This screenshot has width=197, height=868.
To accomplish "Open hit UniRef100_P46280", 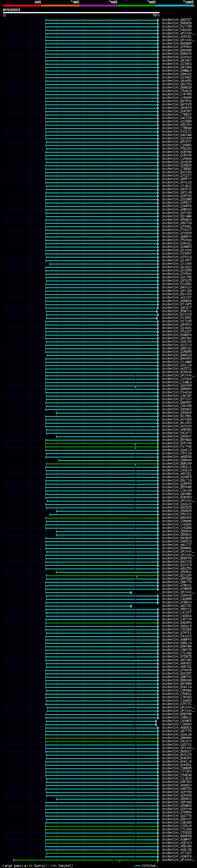I will click(x=177, y=30).
